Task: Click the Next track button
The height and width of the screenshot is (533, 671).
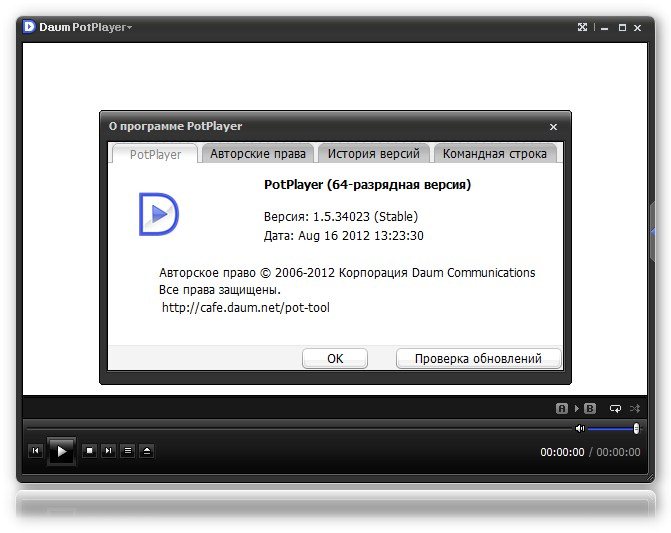Action: (109, 450)
